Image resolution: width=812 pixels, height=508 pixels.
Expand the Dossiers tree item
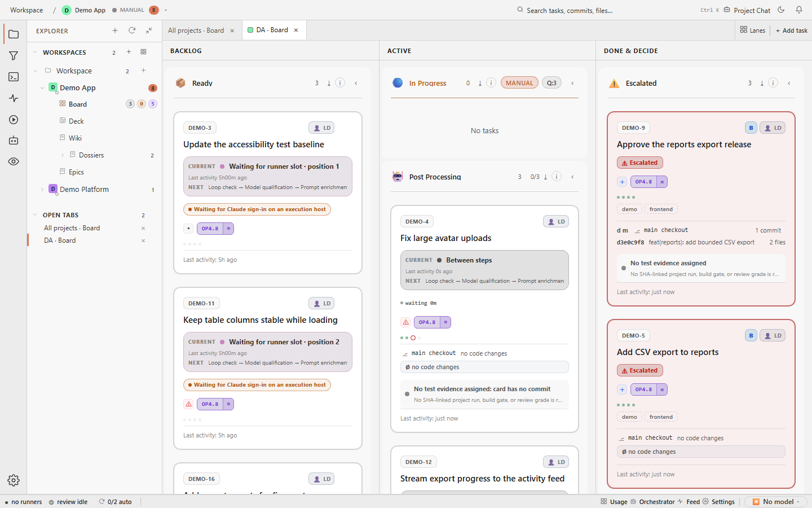click(62, 155)
